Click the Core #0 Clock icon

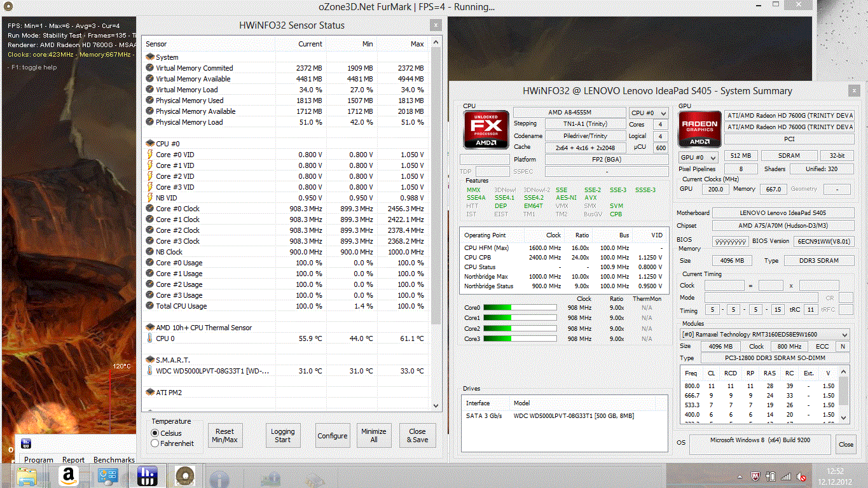point(150,209)
